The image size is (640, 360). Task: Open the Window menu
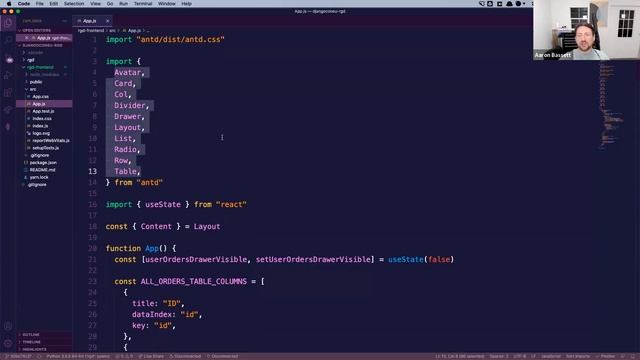click(167, 4)
